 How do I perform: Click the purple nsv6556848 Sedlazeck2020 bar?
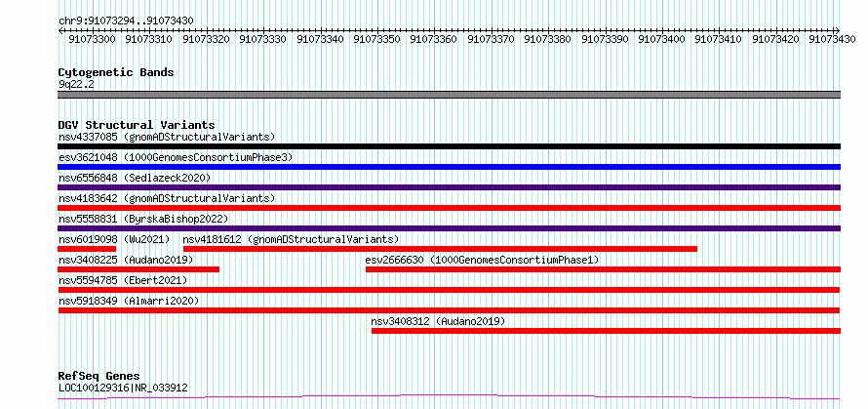(449, 187)
